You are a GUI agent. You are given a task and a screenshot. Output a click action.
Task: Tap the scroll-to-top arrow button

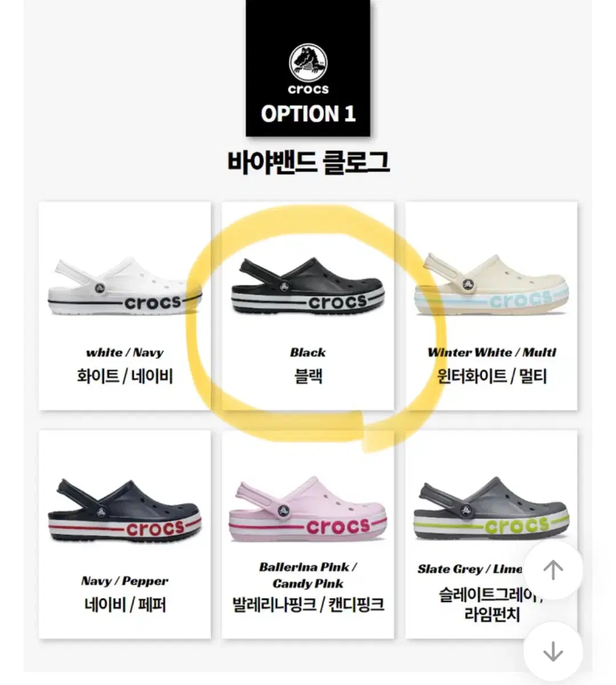(553, 570)
